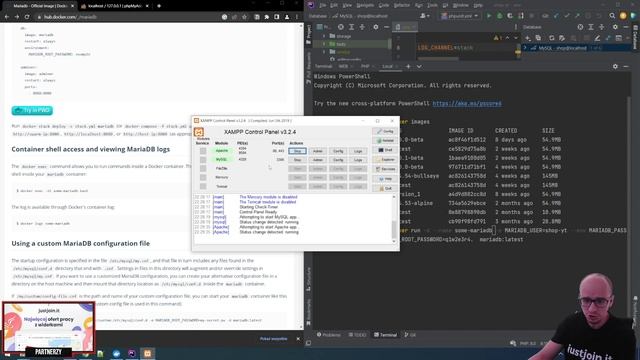Viewport: 640px width, 360px height.
Task: Open Help in XAMPP sidebar
Action: pyautogui.click(x=385, y=179)
